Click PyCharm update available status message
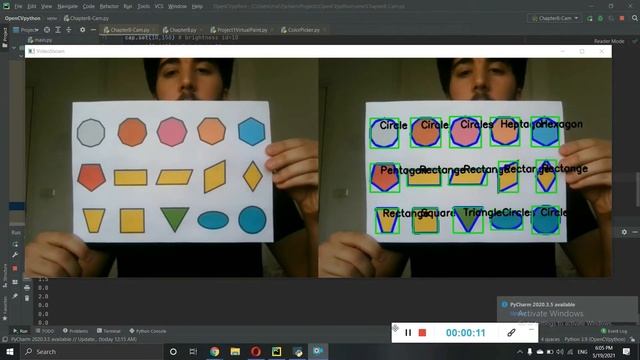640x360 pixels. point(73,339)
